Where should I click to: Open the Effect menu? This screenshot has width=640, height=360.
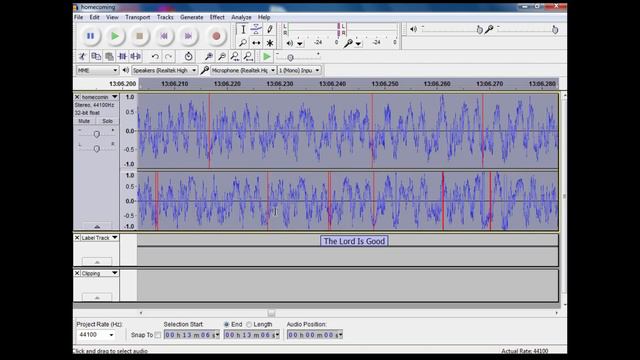point(217,17)
